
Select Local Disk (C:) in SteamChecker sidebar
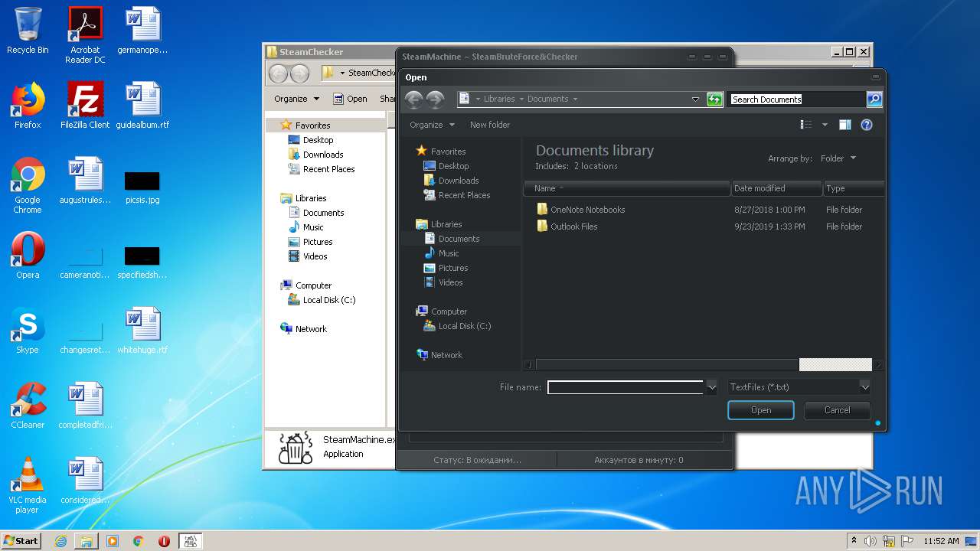coord(322,300)
